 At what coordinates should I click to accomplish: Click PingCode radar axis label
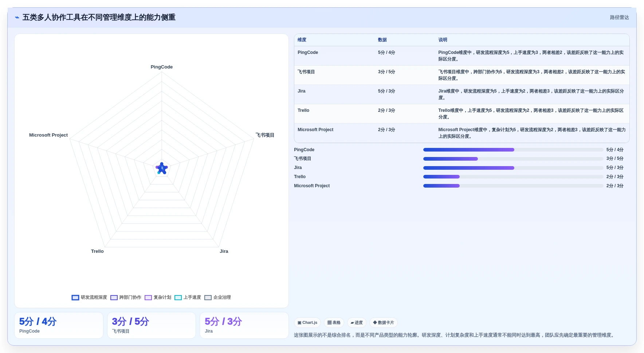(x=162, y=67)
